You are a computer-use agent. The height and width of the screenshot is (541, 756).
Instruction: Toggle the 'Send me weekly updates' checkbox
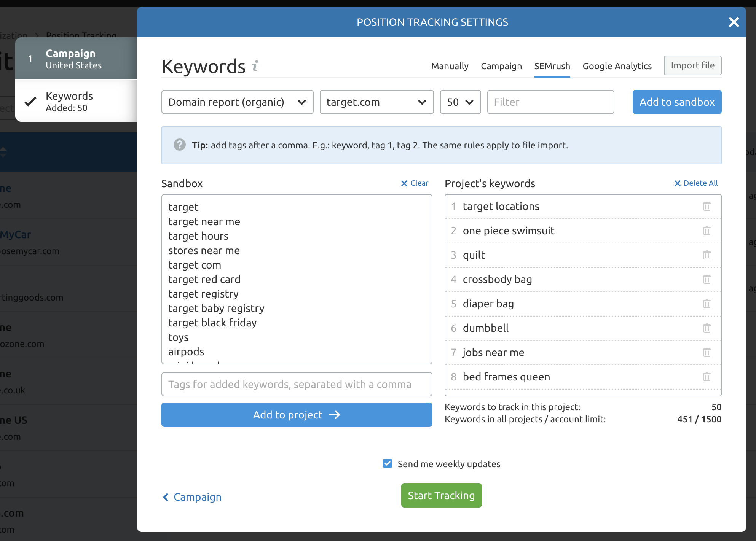pyautogui.click(x=386, y=463)
